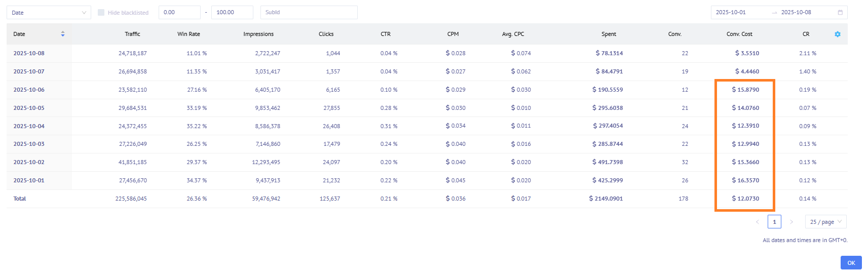Click the Conv. Cost column header

point(739,34)
